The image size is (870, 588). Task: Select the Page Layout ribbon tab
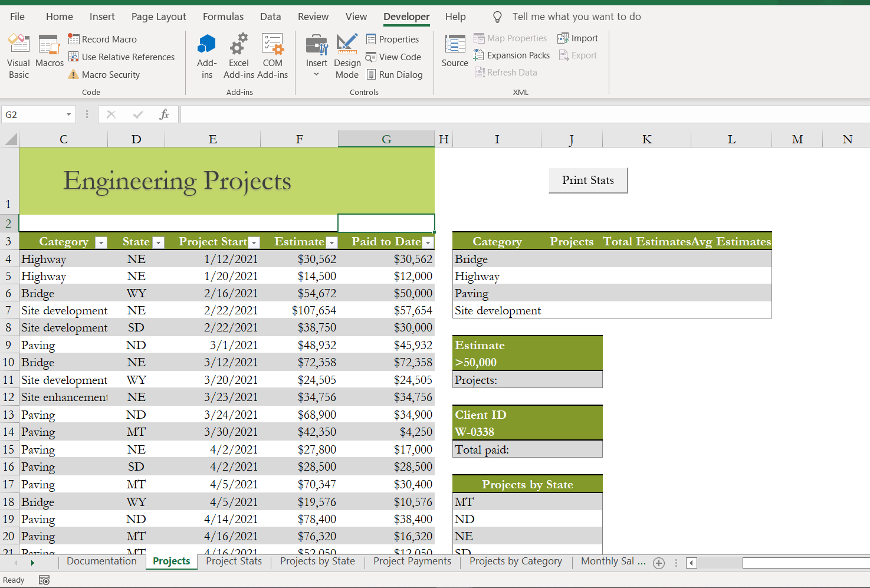click(x=159, y=17)
